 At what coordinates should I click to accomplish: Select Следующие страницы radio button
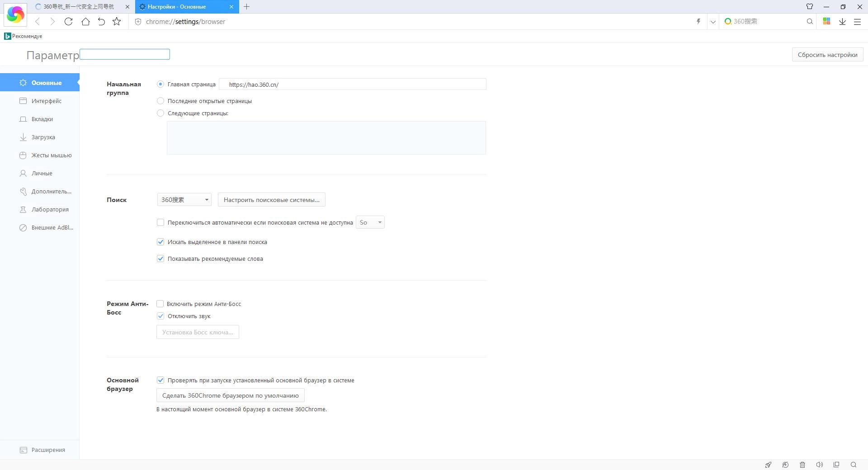point(160,113)
